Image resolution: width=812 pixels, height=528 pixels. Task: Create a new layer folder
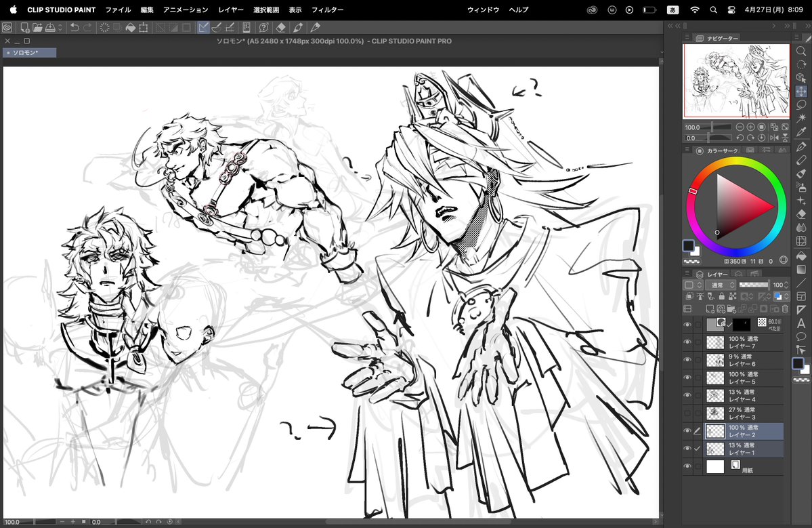pyautogui.click(x=731, y=309)
